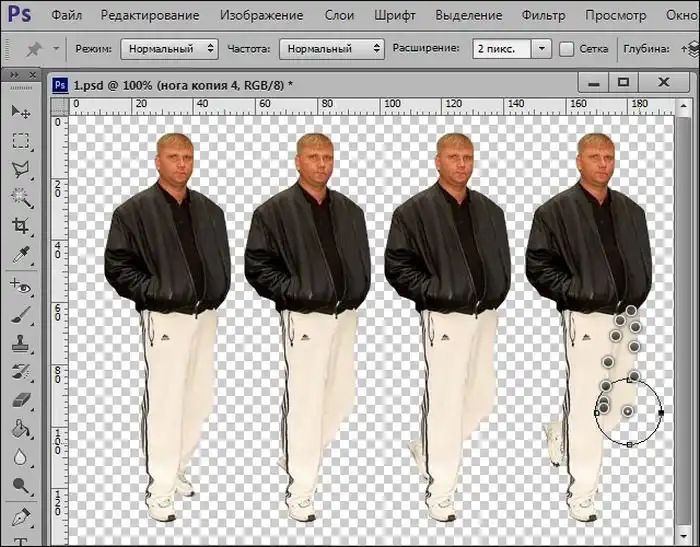Open the Режим dropdown

pyautogui.click(x=169, y=48)
